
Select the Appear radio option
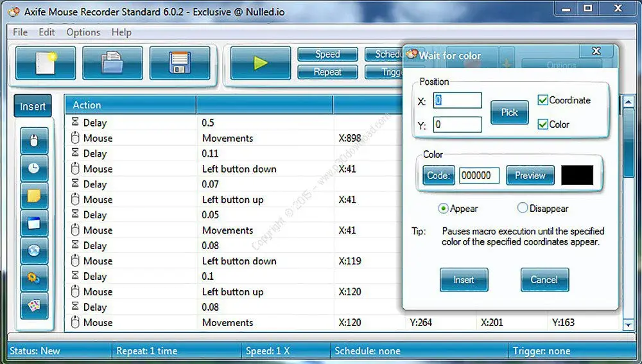point(443,209)
